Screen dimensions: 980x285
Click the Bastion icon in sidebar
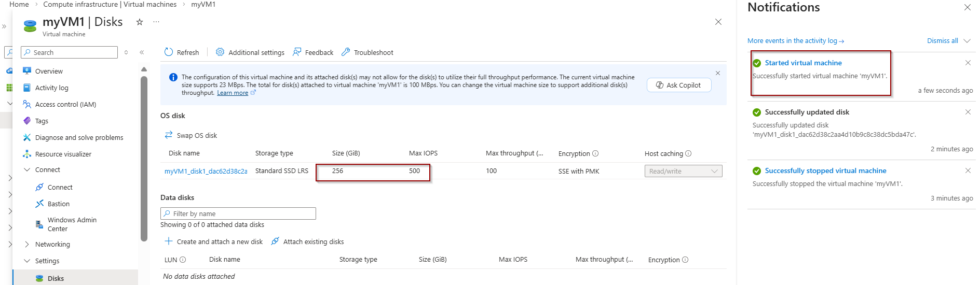click(x=39, y=204)
